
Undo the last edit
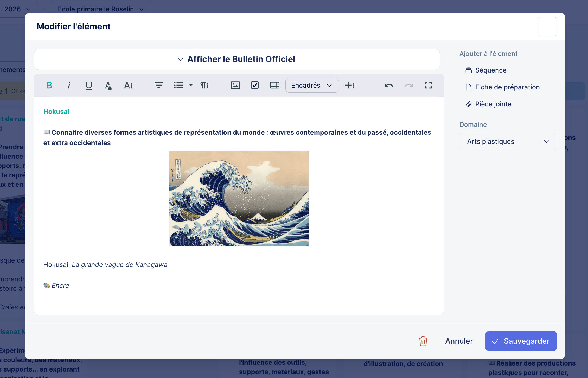[x=388, y=85]
